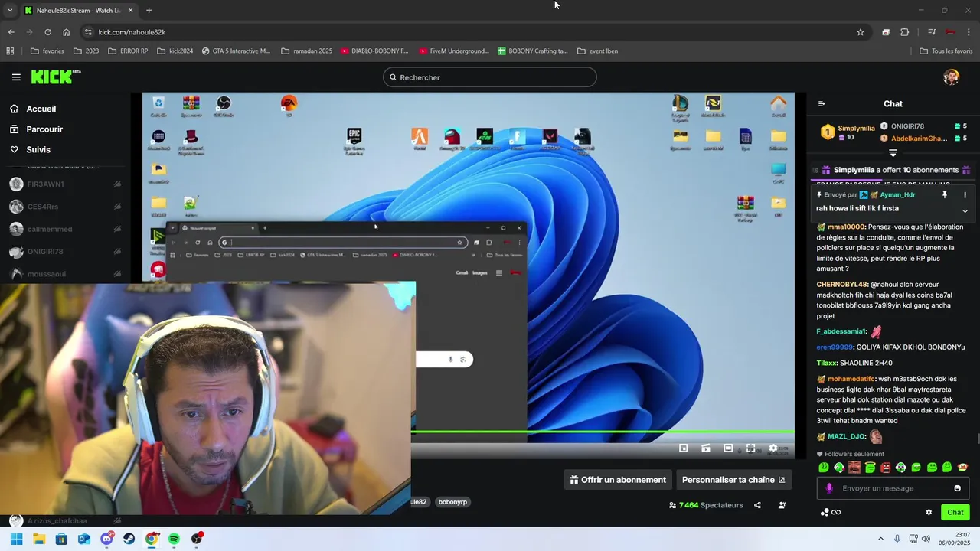
Task: Go to Chrome home page
Action: tap(67, 32)
